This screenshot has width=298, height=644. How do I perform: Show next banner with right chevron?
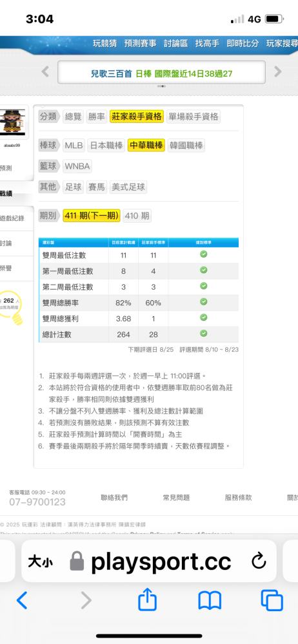(278, 71)
